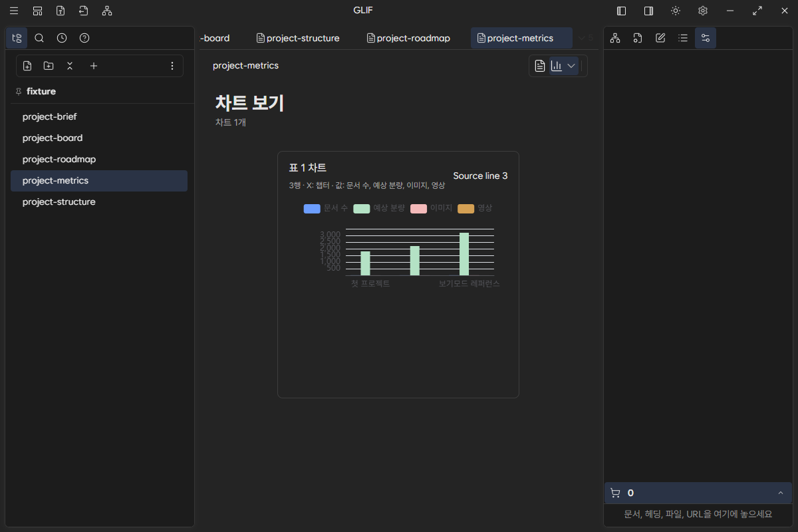Click the 차트 보기 page heading
798x532 pixels.
[x=249, y=103]
